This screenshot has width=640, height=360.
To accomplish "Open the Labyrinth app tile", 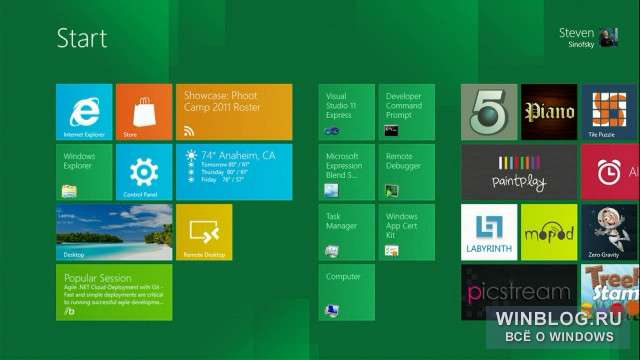I will click(x=489, y=232).
